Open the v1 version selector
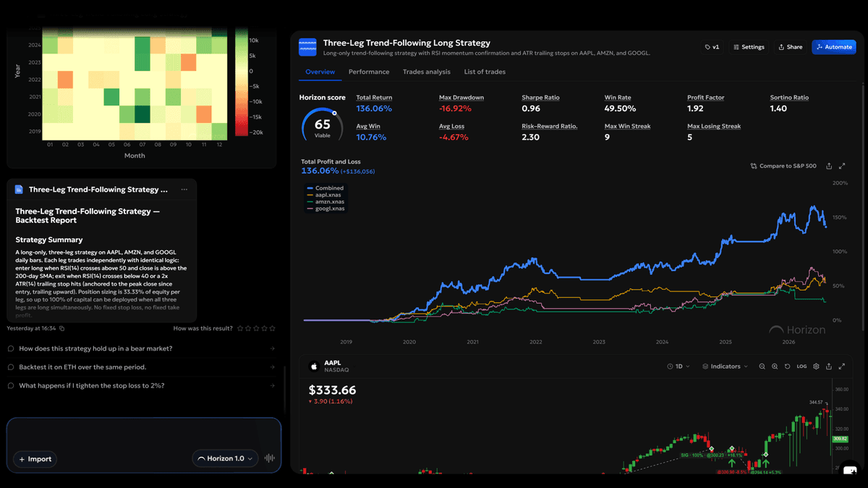 click(712, 47)
